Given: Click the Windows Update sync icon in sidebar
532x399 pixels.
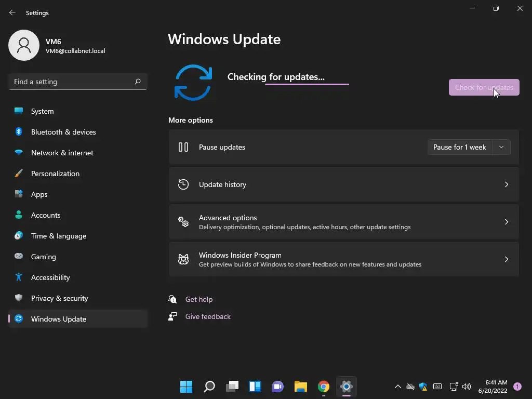Looking at the screenshot, I should 19,318.
